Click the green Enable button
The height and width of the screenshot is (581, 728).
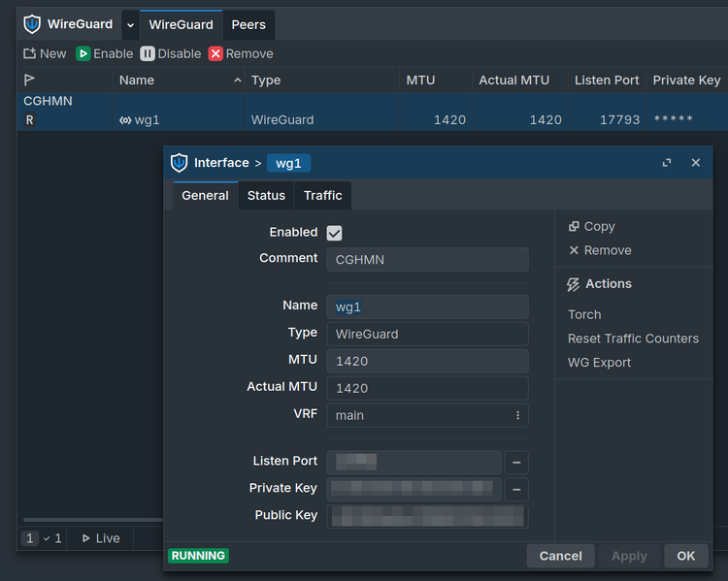(x=105, y=53)
